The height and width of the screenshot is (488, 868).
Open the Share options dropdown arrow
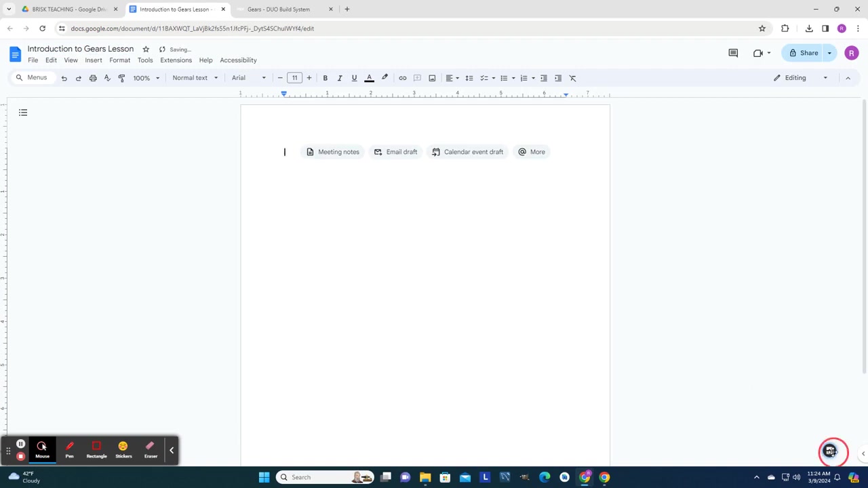[829, 53]
